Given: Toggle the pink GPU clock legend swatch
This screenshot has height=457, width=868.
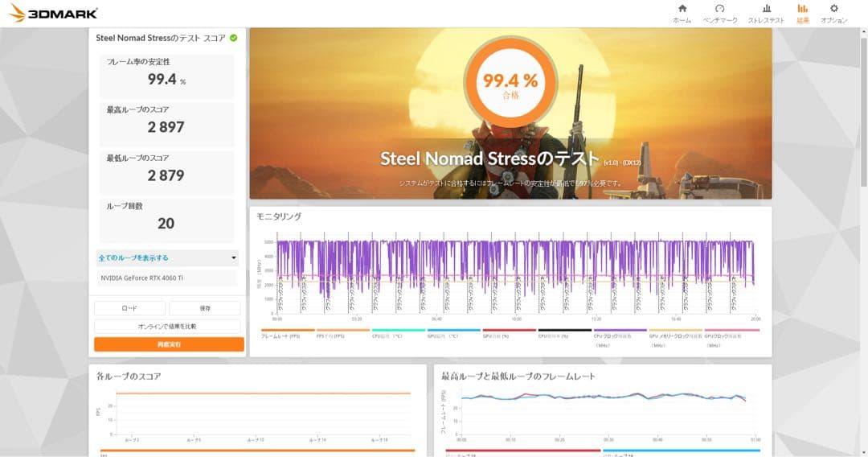Looking at the screenshot, I should point(732,330).
